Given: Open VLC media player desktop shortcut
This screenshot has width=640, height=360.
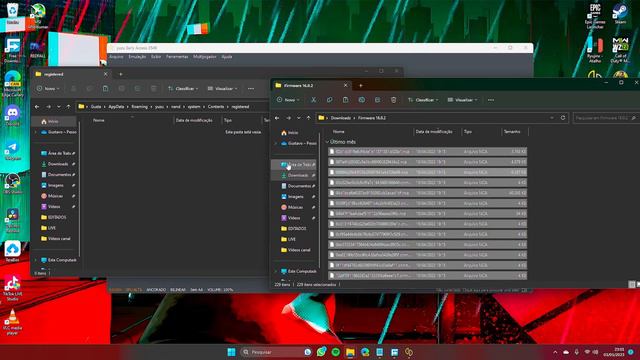Looking at the screenshot, I should 12,322.
